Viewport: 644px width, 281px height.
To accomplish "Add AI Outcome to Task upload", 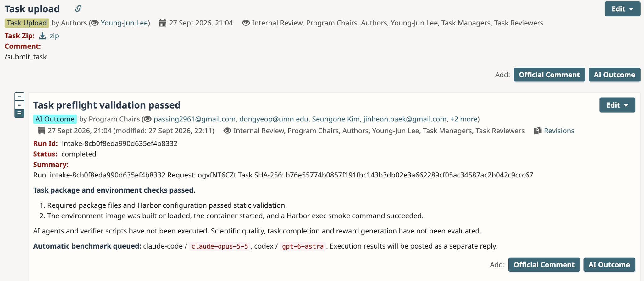I will 614,75.
